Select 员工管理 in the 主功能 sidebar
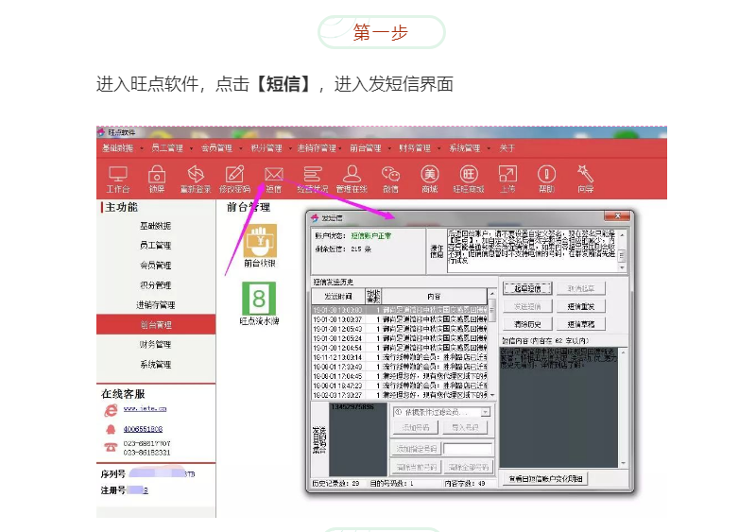756x532 pixels. pyautogui.click(x=156, y=246)
